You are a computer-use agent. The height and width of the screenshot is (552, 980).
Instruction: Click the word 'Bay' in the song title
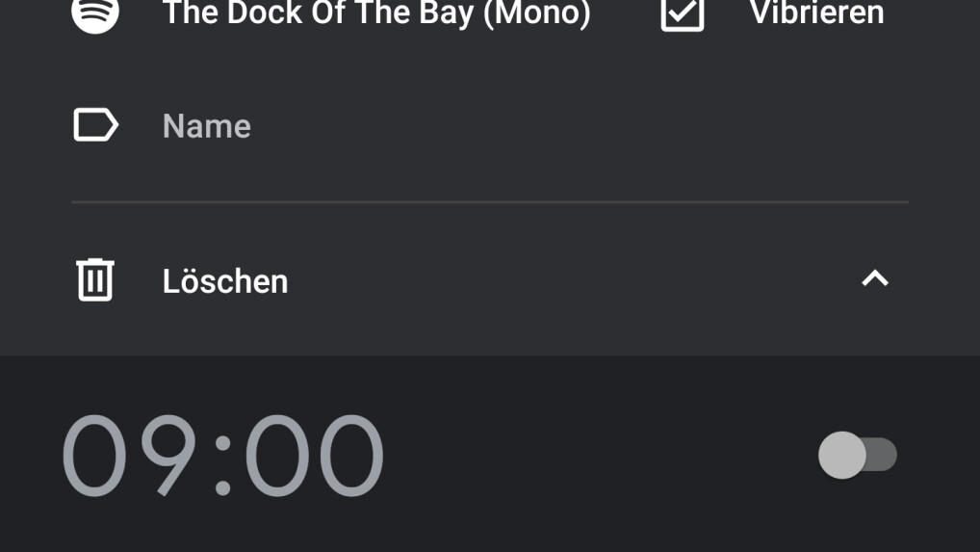[447, 13]
